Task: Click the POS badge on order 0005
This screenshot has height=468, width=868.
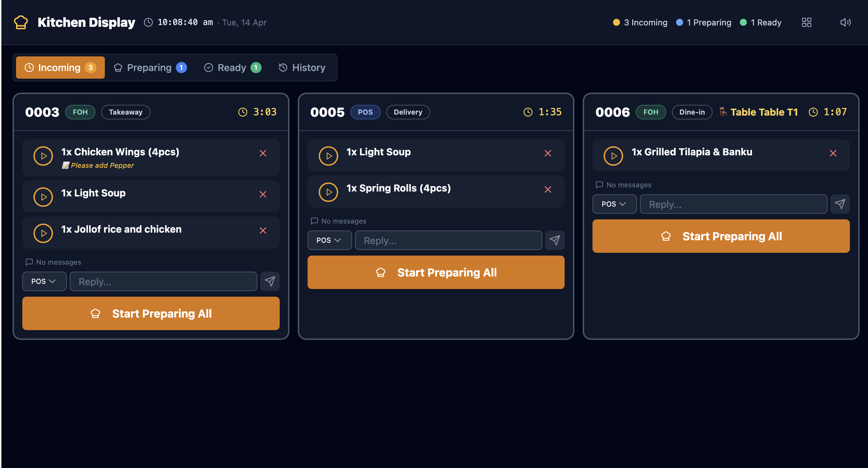Action: click(x=365, y=112)
